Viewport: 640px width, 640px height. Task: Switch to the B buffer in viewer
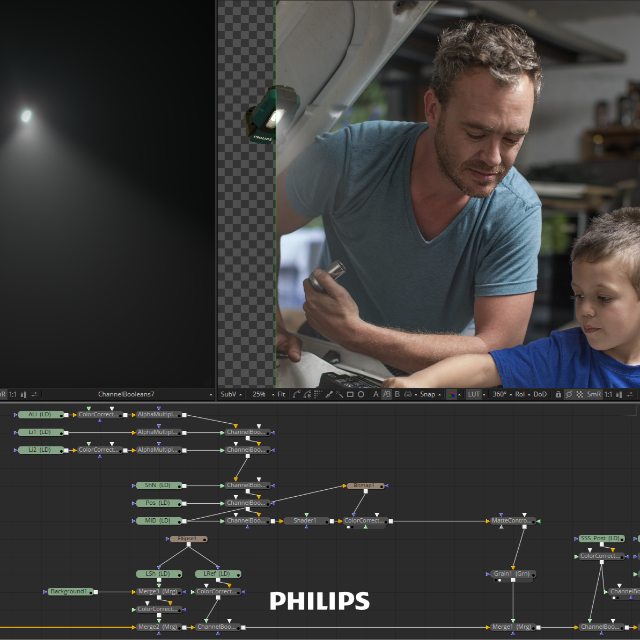[x=397, y=394]
